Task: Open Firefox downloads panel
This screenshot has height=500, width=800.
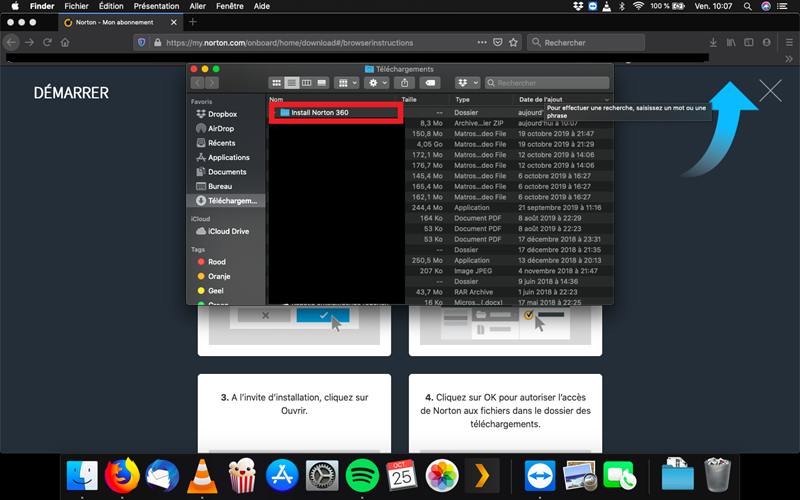Action: [x=713, y=42]
